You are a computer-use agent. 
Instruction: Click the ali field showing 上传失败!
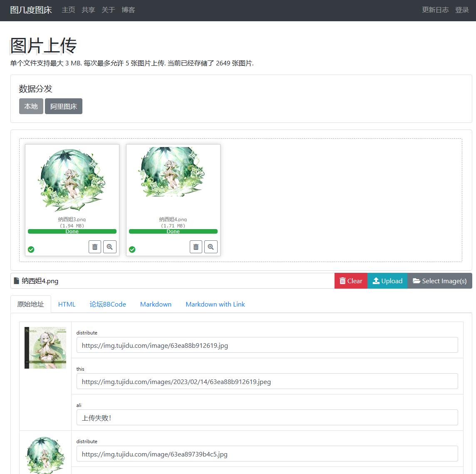pyautogui.click(x=267, y=417)
